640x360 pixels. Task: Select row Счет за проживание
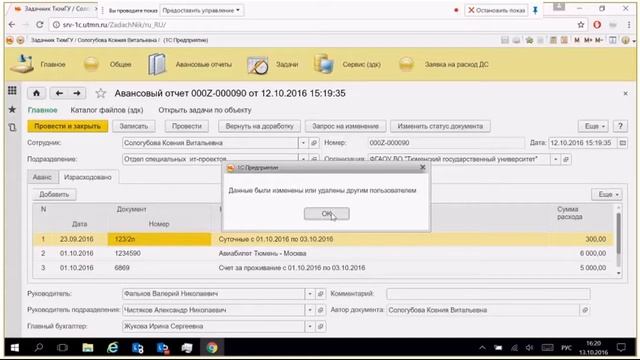coord(322,268)
